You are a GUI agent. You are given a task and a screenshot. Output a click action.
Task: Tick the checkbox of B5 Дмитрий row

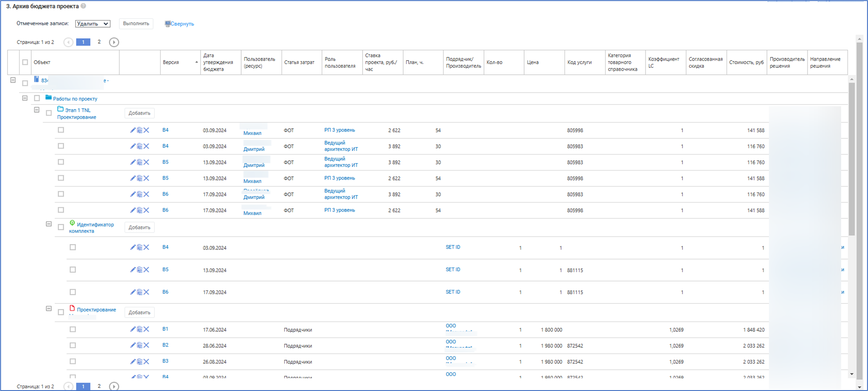(61, 162)
